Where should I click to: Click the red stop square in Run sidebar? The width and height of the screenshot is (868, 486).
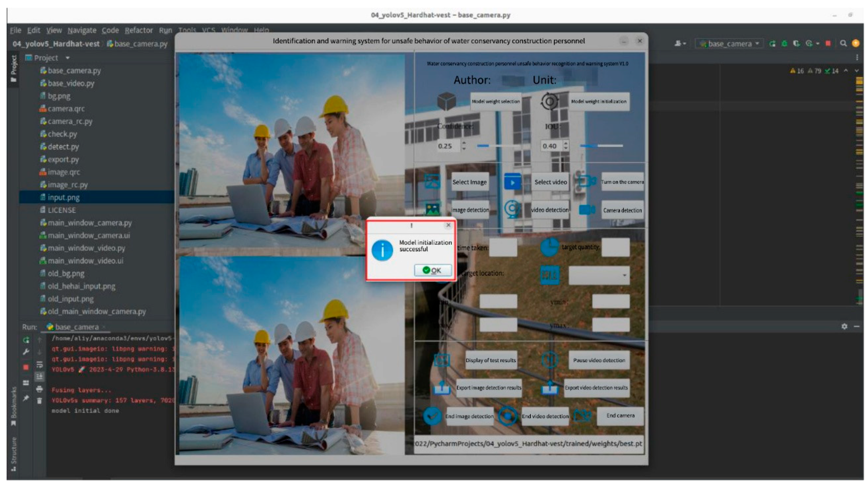click(26, 367)
